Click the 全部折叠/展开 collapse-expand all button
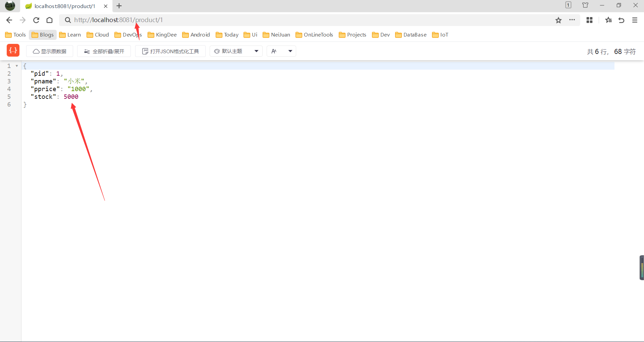644x342 pixels. [x=104, y=51]
